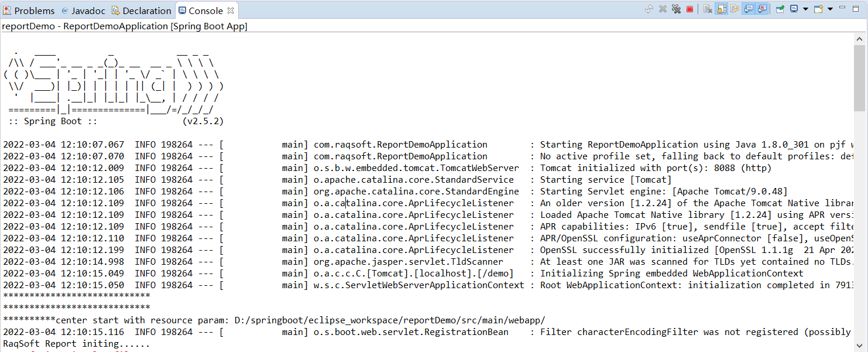
Task: Click 'Initializing Spring embedded WebApplicationContext' message
Action: [x=671, y=274]
